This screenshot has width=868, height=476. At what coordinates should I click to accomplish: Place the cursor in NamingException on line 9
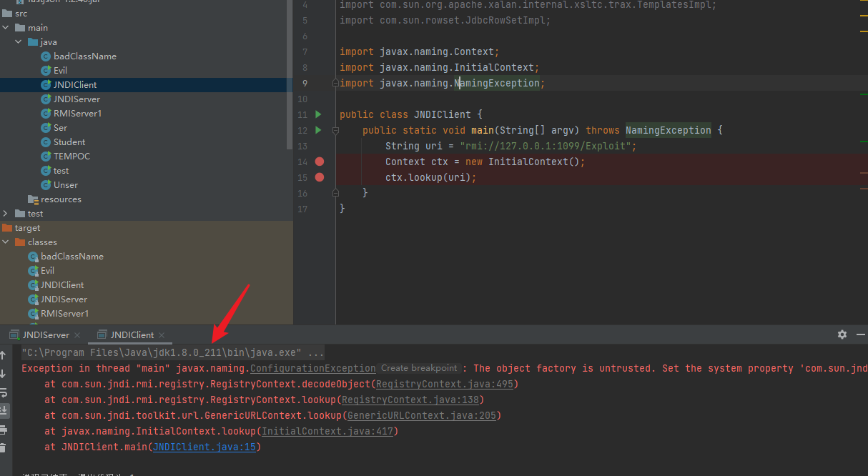click(x=497, y=83)
